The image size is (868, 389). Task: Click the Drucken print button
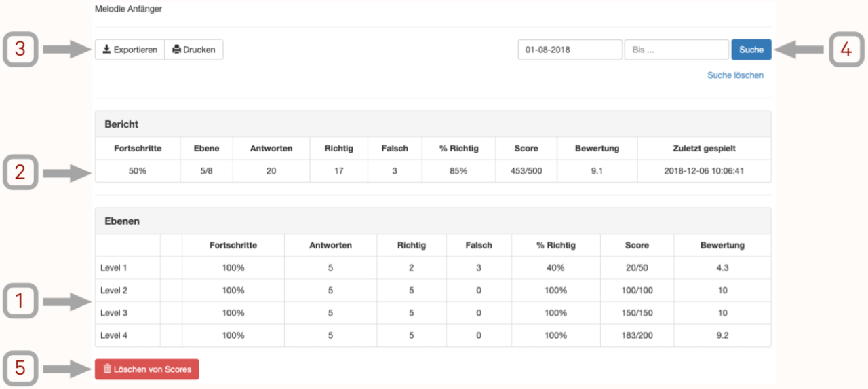tap(194, 50)
